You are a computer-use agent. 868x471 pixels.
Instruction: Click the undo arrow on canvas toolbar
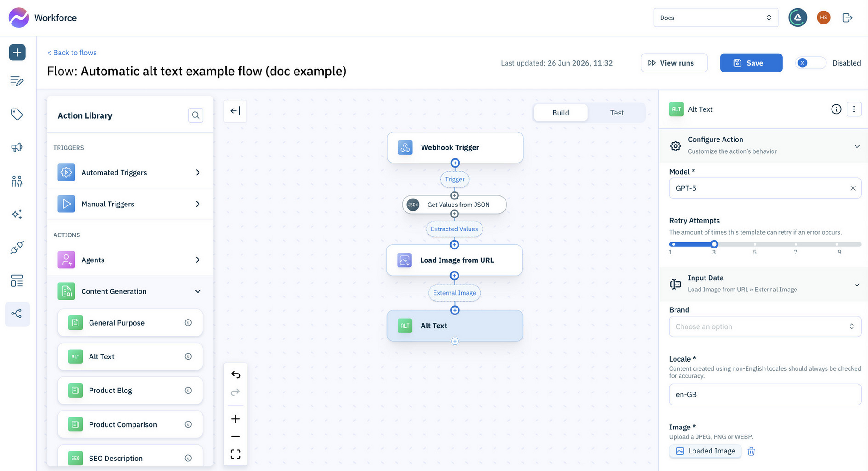coord(235,374)
